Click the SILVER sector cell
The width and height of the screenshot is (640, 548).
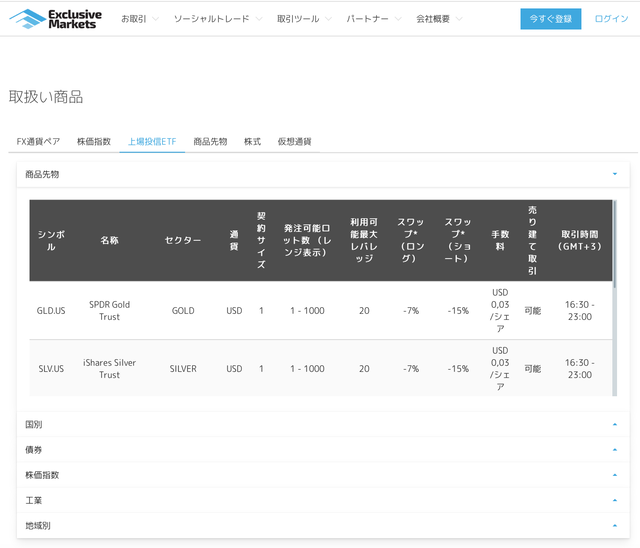183,369
